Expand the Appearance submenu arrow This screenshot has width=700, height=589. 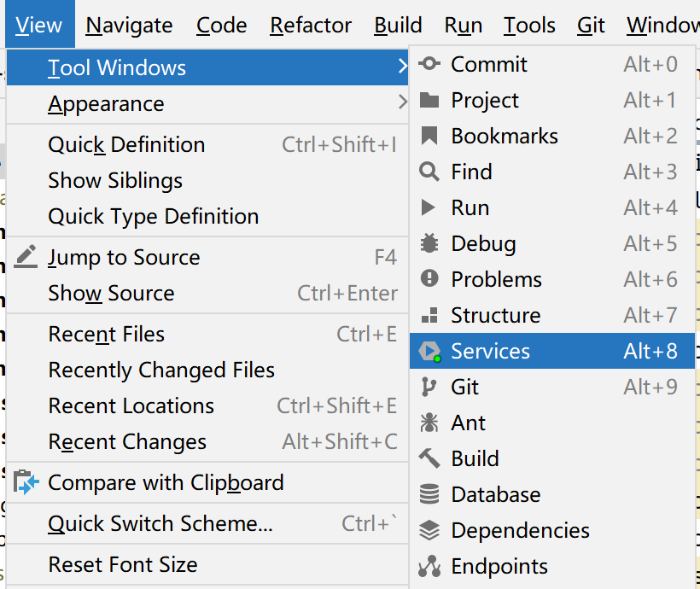coord(403,103)
